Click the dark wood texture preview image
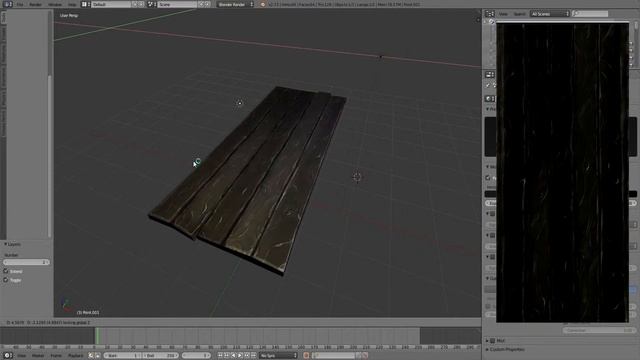 click(562, 173)
